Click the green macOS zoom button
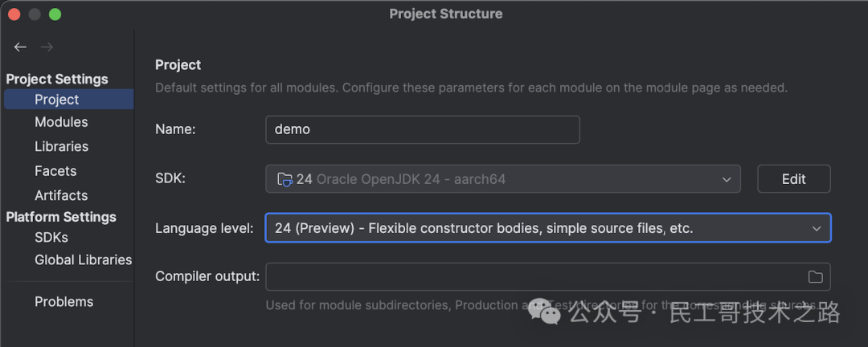The width and height of the screenshot is (868, 347). 55,14
